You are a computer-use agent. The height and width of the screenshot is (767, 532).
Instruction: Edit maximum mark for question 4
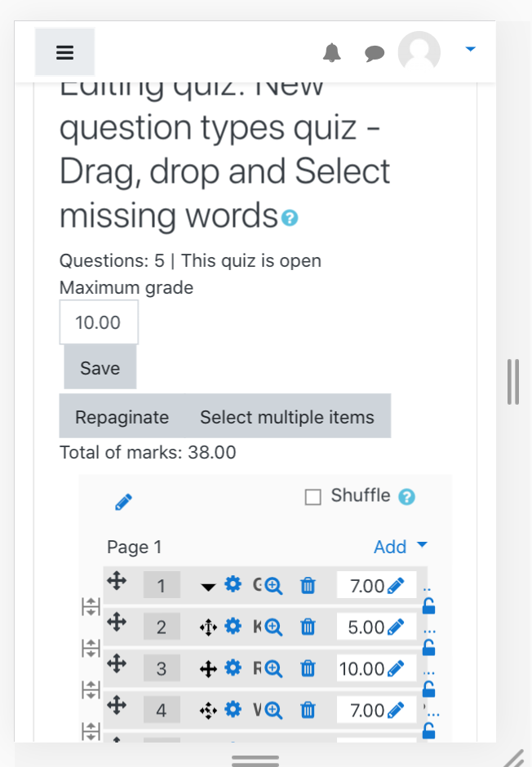[x=396, y=710]
